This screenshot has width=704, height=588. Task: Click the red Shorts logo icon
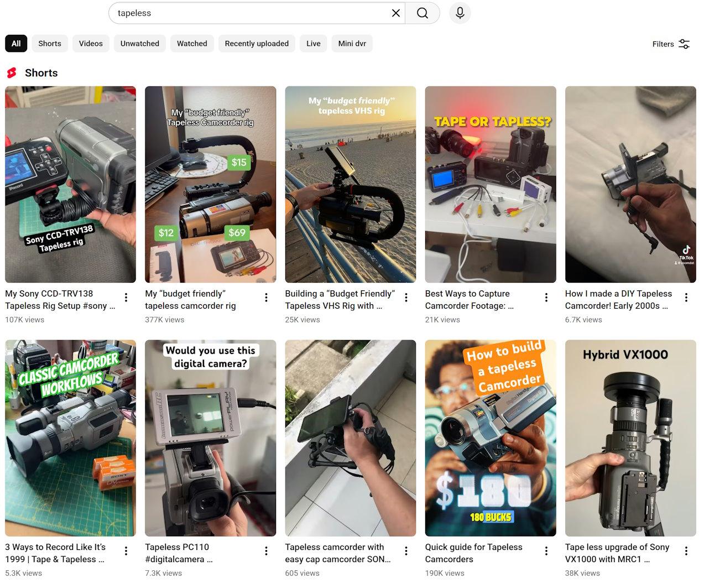[12, 73]
